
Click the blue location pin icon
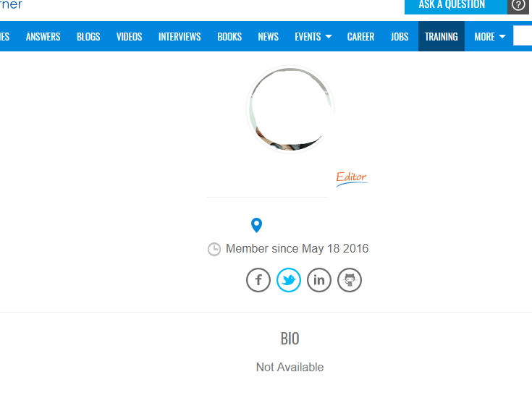point(256,225)
